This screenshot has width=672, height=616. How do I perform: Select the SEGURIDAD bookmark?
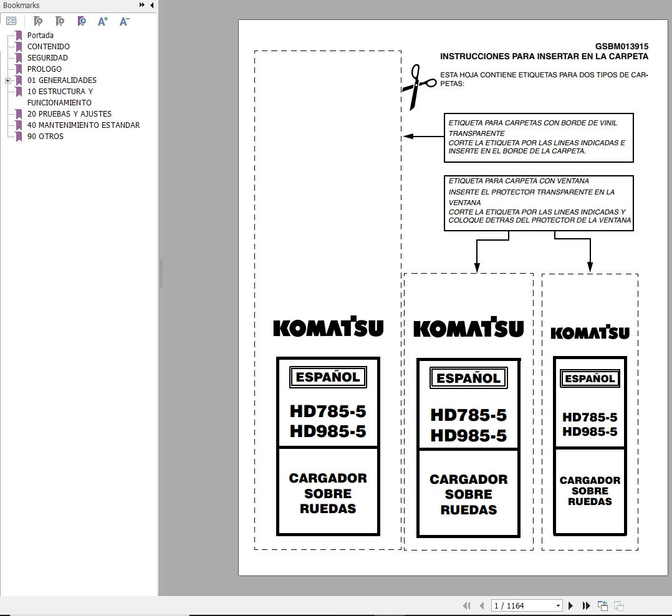click(x=47, y=57)
